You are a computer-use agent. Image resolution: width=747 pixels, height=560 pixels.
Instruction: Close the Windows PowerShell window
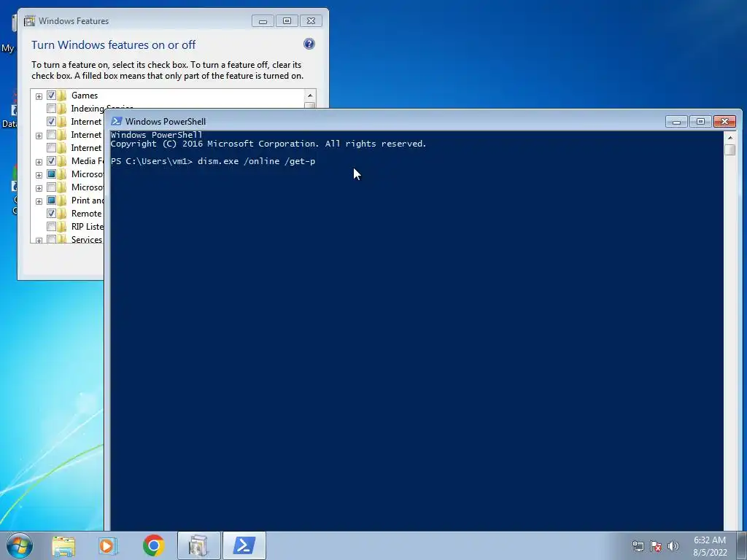click(724, 122)
